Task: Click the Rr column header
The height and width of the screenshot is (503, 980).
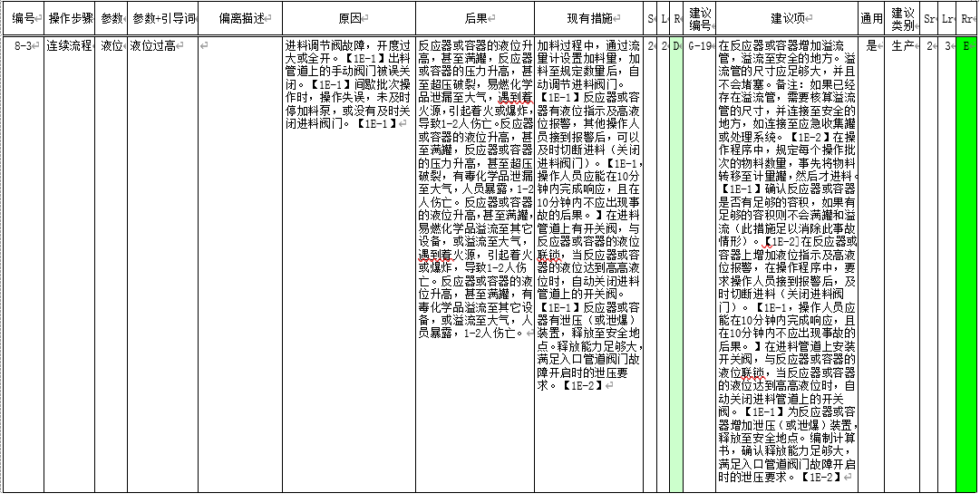Action: pos(967,19)
